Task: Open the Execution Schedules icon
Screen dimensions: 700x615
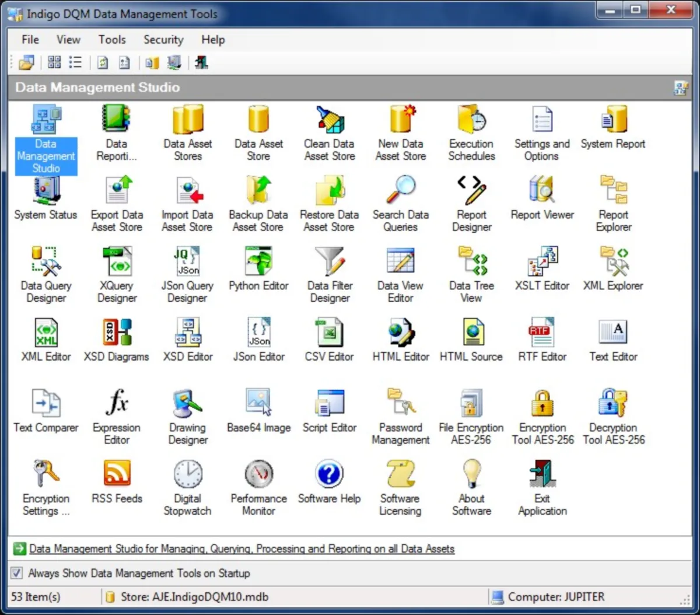Action: [x=471, y=120]
